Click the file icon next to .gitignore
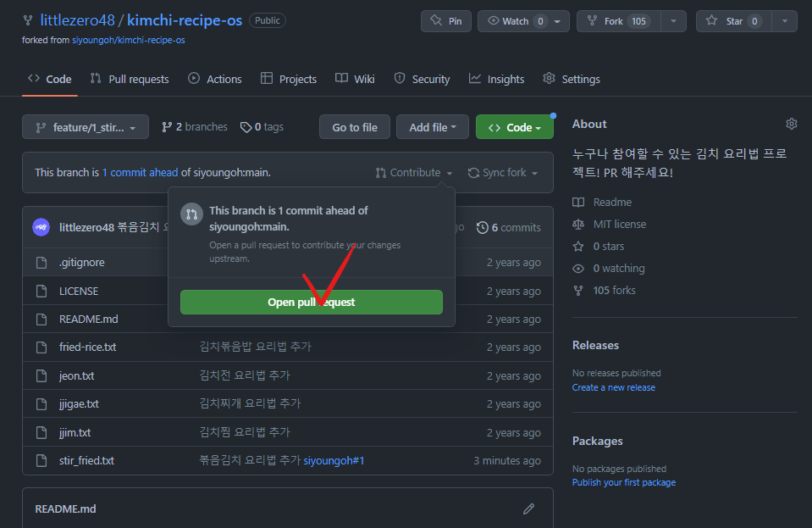The height and width of the screenshot is (528, 812). point(41,263)
